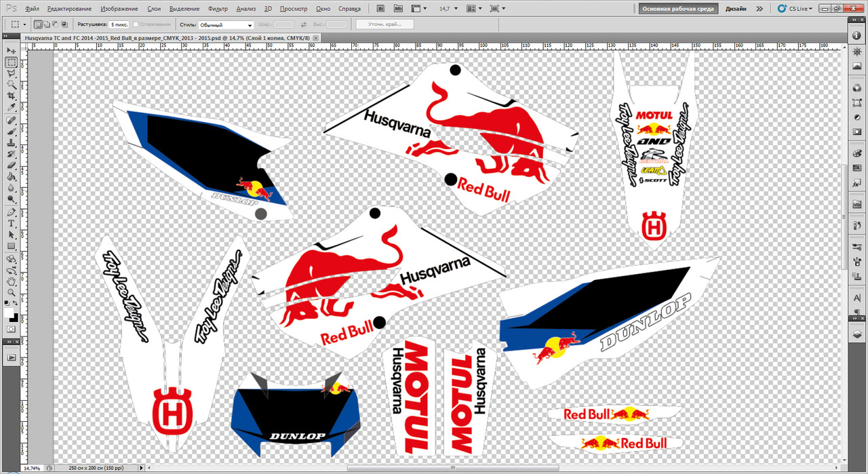Select the Blur tool

[x=12, y=188]
